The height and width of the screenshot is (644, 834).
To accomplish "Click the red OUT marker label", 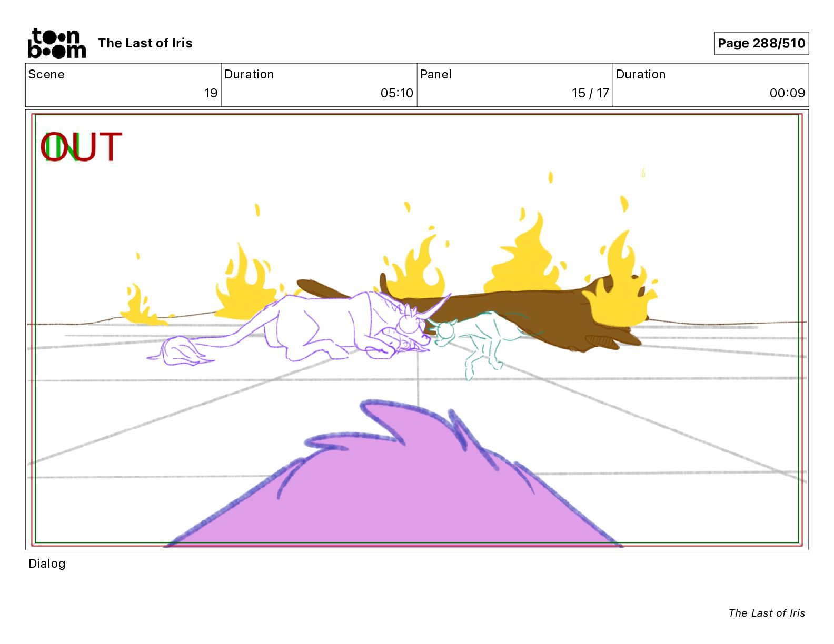I will point(82,147).
